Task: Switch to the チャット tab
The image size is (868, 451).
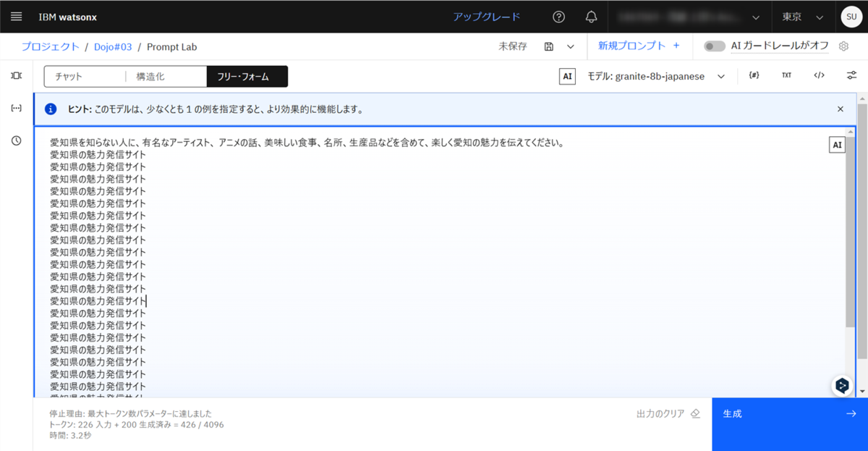Action: (x=85, y=77)
